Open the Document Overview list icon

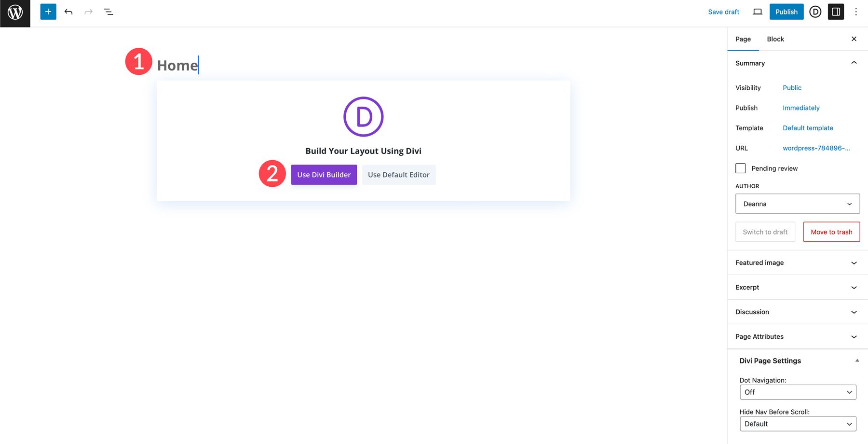(x=108, y=12)
